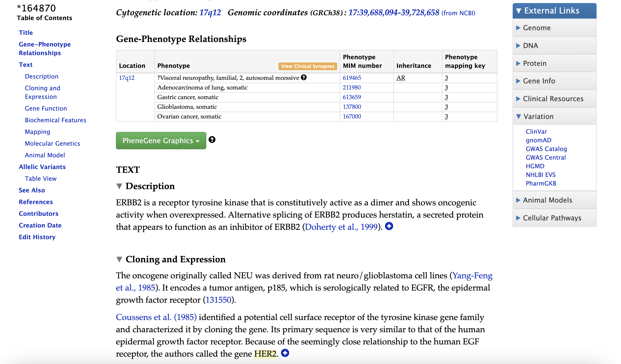This screenshot has width=621, height=364.
Task: Jump to Biochemical Features in contents
Action: tap(55, 120)
